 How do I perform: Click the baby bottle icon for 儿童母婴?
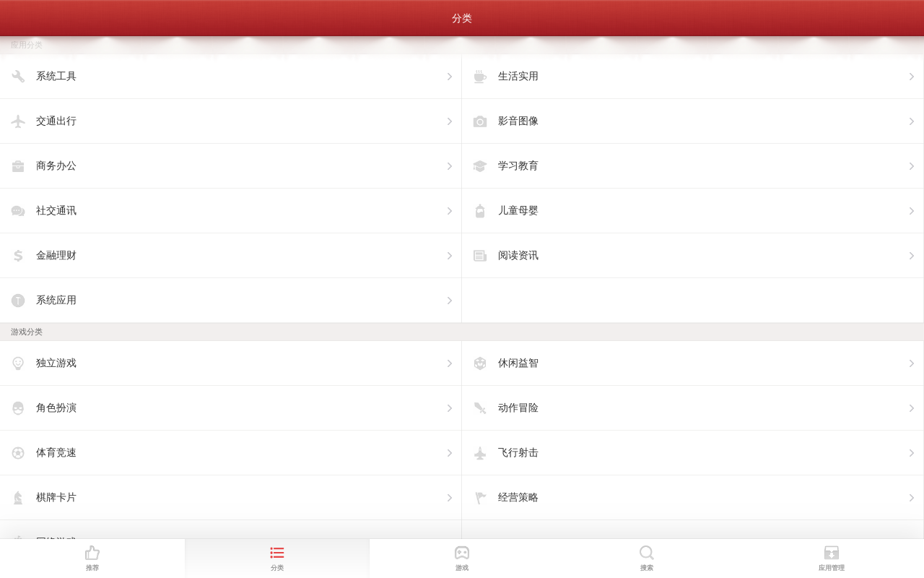(480, 211)
